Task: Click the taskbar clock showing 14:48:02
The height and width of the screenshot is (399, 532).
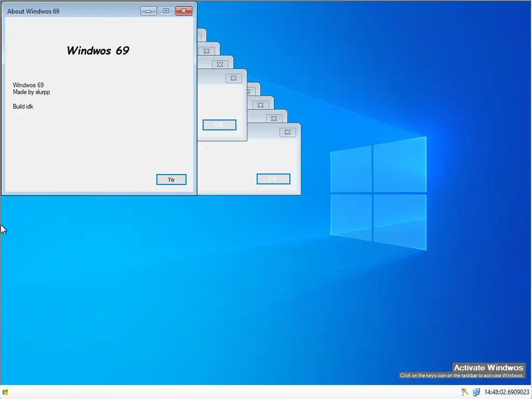Action: tap(507, 392)
